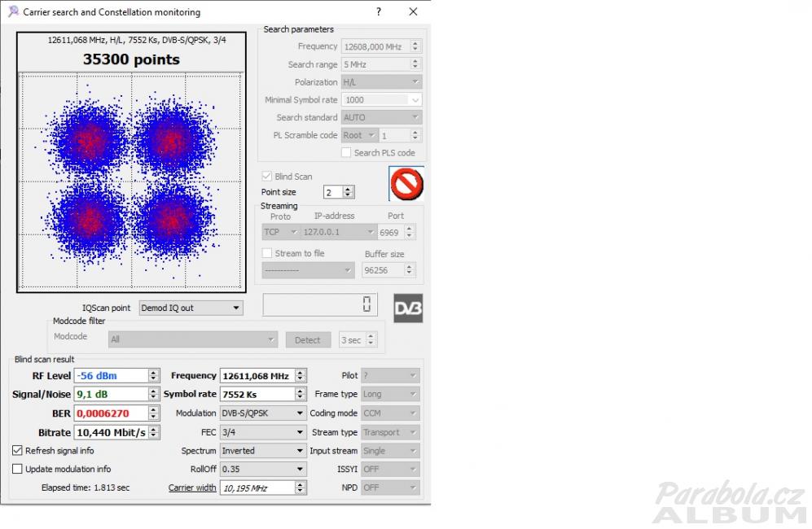
Task: Open the Modcode filter All dropdown
Action: (x=193, y=339)
